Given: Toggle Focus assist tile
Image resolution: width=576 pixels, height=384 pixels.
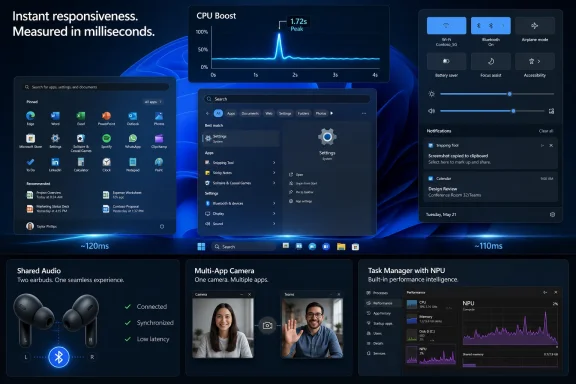Looking at the screenshot, I should click(x=491, y=61).
